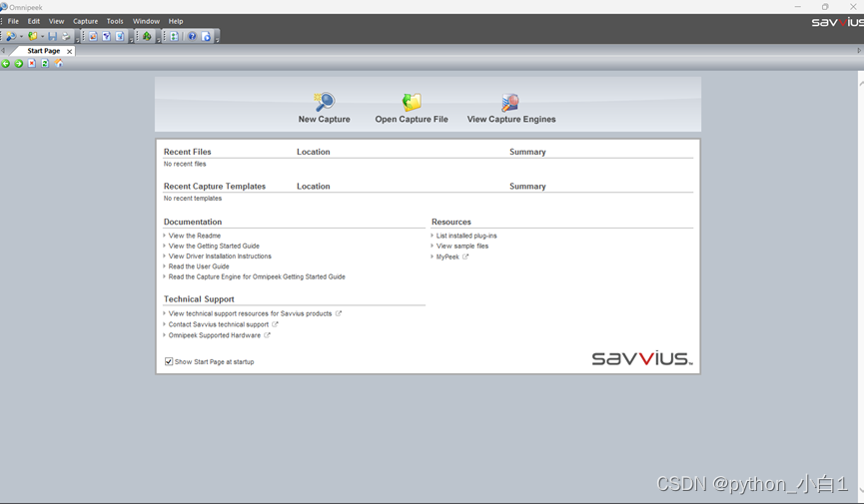Open the Edit menu
Viewport: 864px width, 504px height.
click(x=34, y=22)
